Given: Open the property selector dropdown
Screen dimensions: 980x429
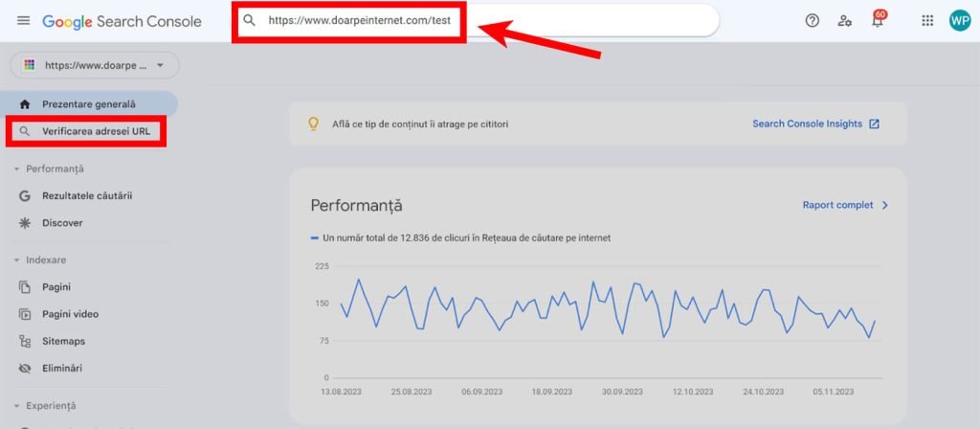Looking at the screenshot, I should click(95, 65).
